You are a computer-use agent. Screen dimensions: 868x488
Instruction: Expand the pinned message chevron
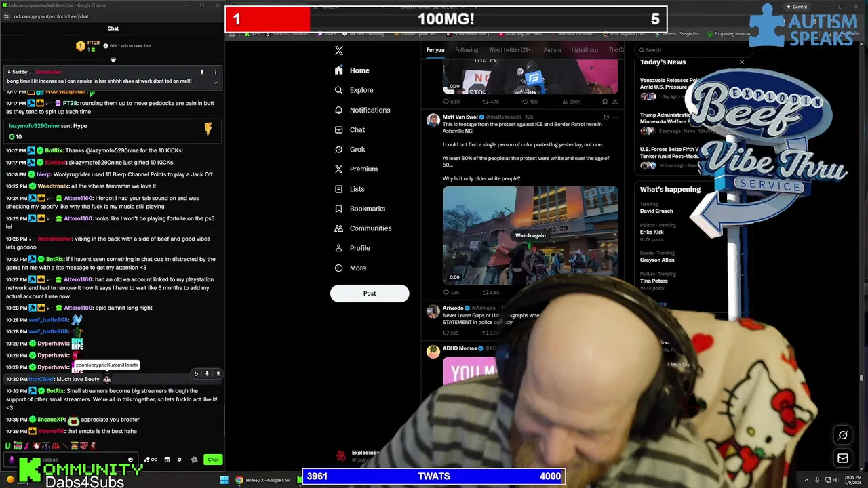[215, 83]
